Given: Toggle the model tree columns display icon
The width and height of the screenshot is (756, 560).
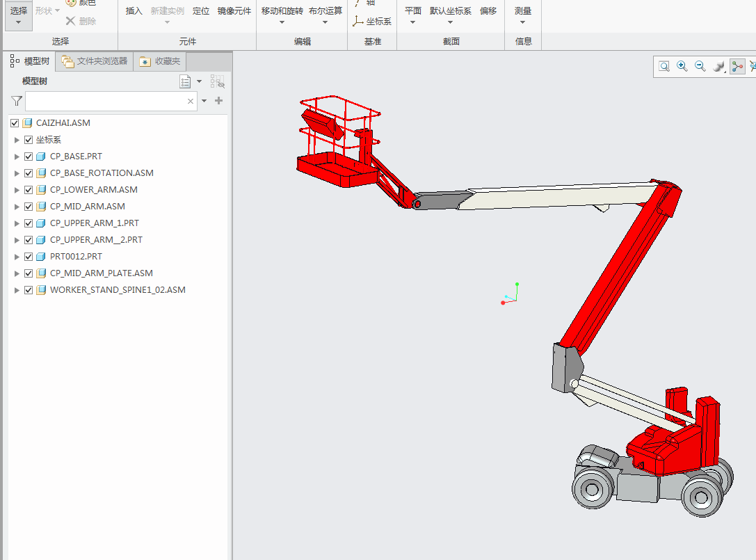Looking at the screenshot, I should point(218,81).
